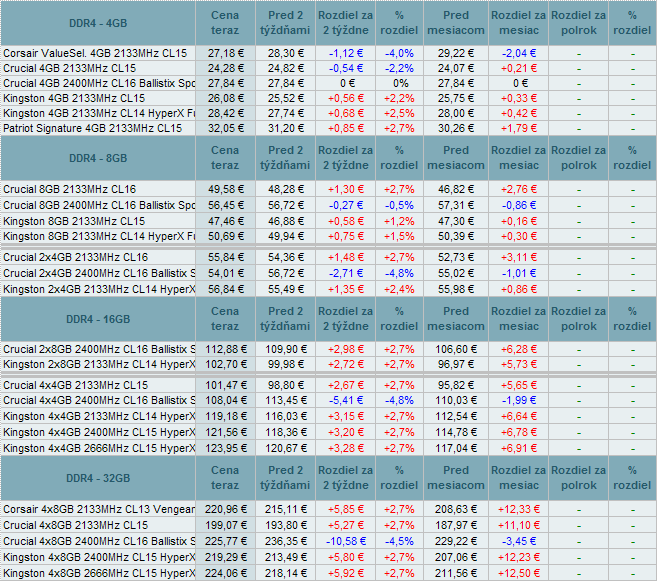Click Crucial 4x8GB 2400MHz CL16 Ballistix name
Image resolution: width=657 pixels, height=581 pixels.
point(99,541)
